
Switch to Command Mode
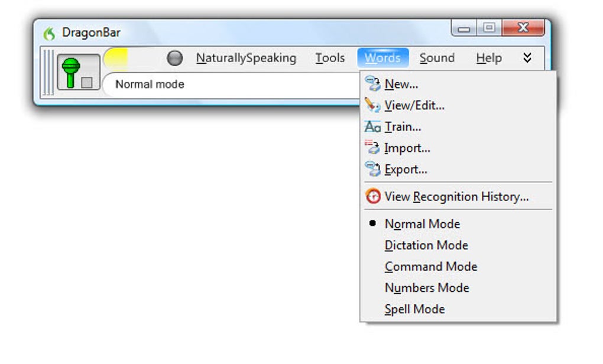[458, 266]
